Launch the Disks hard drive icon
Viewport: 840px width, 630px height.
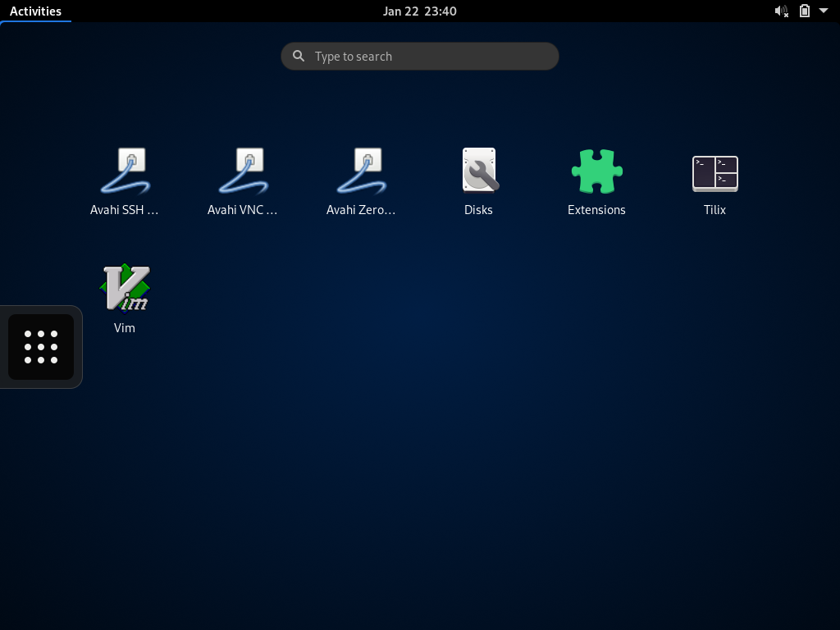pos(479,171)
